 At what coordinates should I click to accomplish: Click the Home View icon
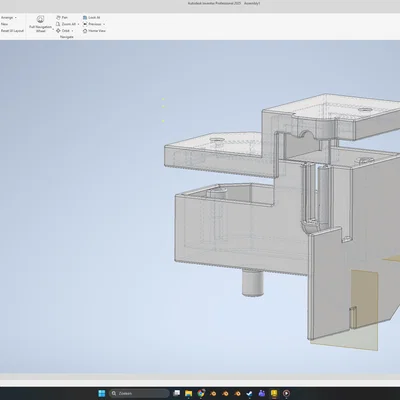click(85, 31)
